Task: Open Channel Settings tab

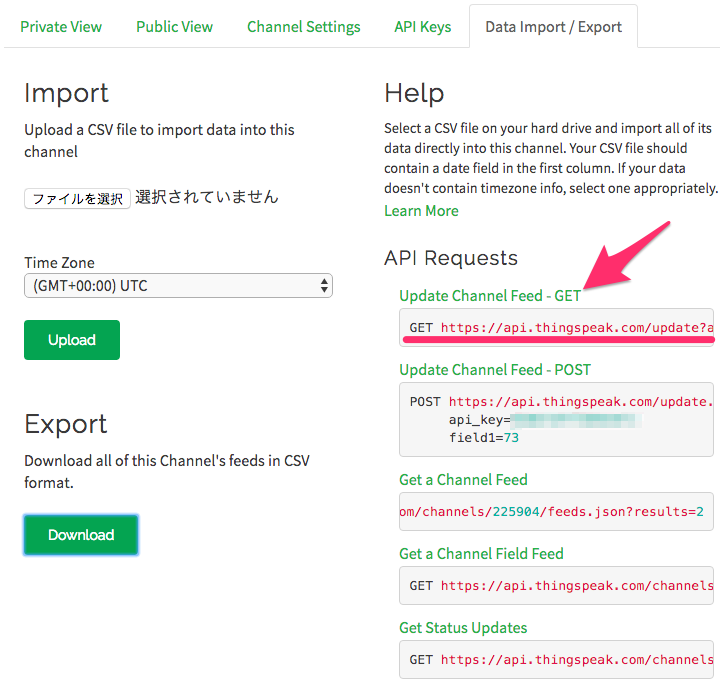Action: [x=304, y=27]
